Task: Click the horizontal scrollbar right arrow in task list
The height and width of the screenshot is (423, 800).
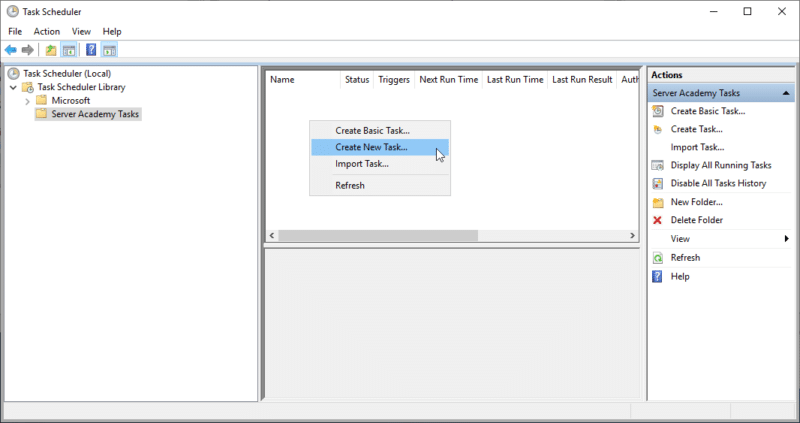Action: pyautogui.click(x=632, y=236)
